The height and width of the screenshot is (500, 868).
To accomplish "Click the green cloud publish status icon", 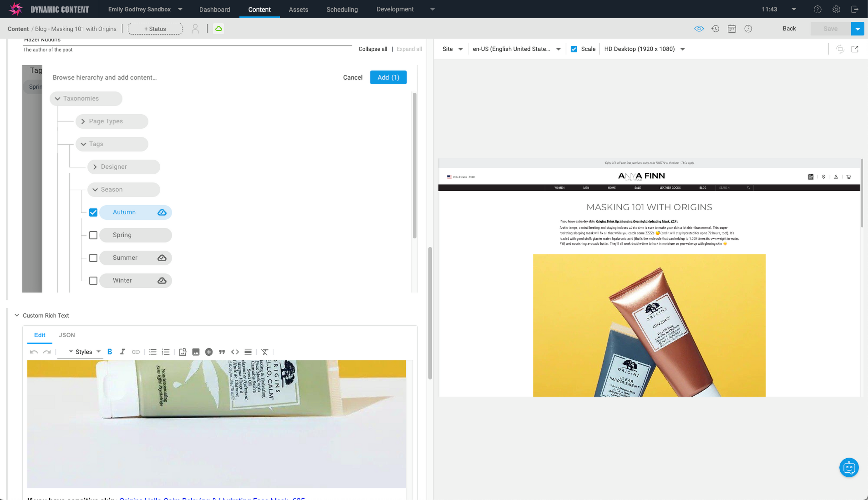I will [219, 28].
